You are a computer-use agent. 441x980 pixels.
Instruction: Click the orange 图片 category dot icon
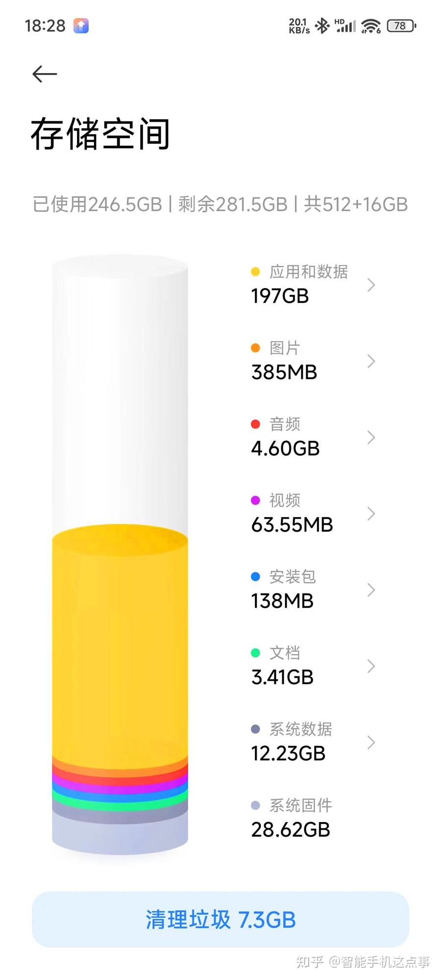(256, 347)
